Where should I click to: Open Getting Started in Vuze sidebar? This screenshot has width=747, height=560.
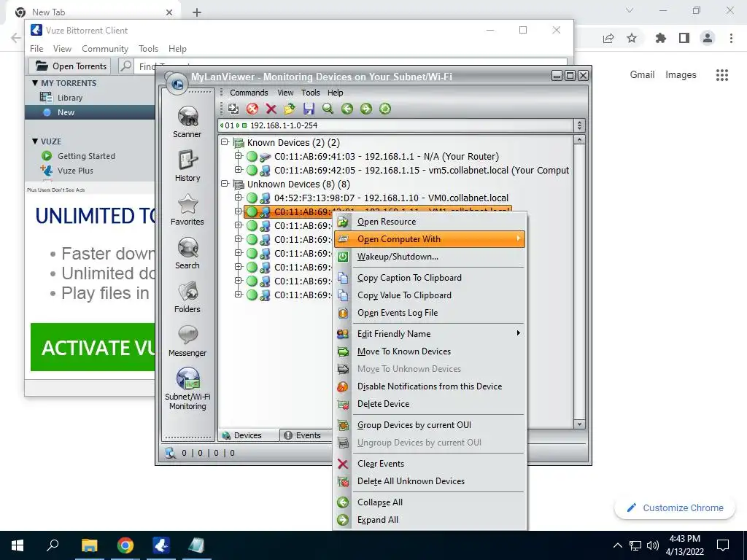(86, 156)
